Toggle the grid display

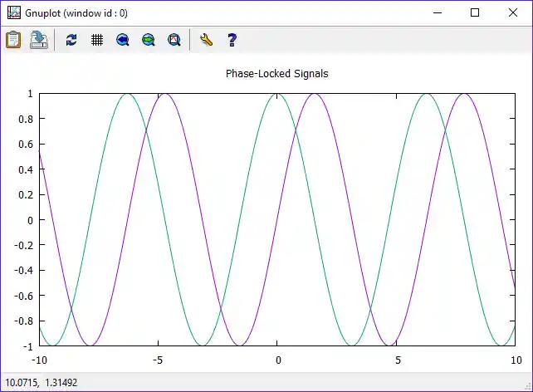point(97,39)
